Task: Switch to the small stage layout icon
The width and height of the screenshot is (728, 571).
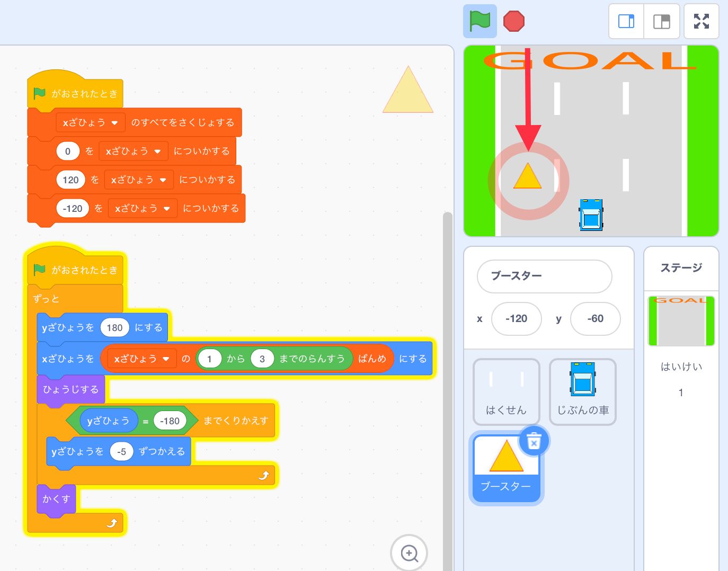Action: pyautogui.click(x=626, y=21)
